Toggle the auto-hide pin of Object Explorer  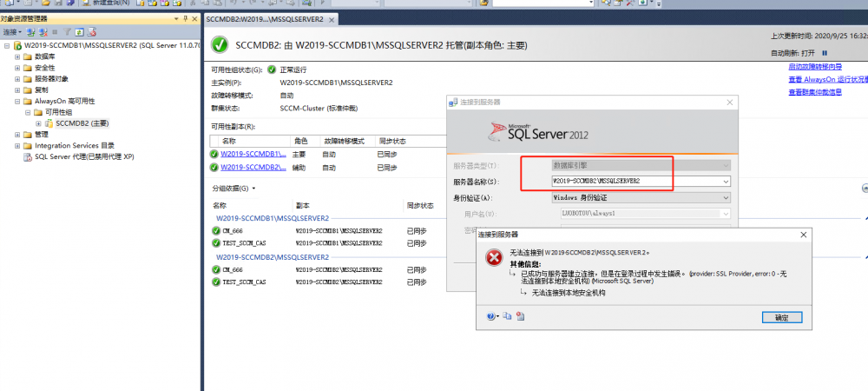coord(186,19)
